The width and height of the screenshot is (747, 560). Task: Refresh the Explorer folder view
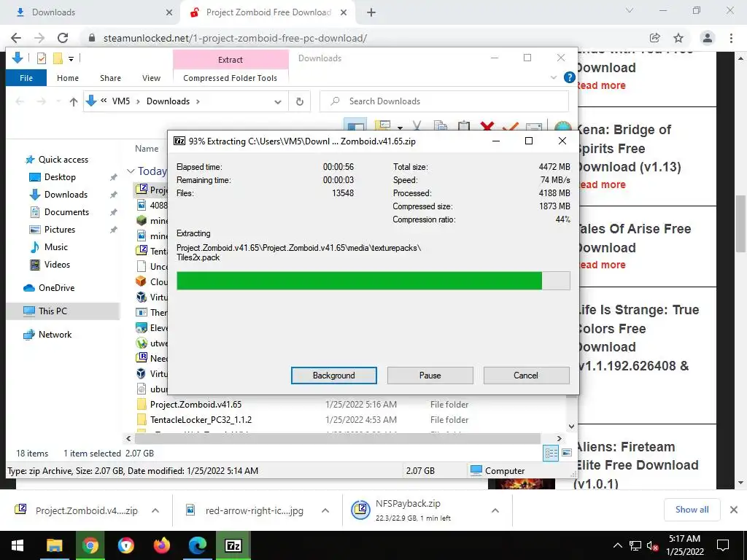pyautogui.click(x=299, y=101)
